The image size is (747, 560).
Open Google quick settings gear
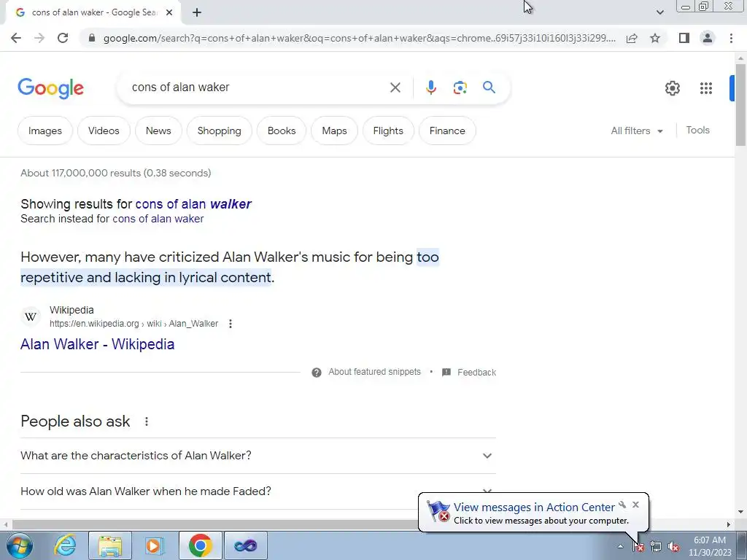[x=672, y=88]
